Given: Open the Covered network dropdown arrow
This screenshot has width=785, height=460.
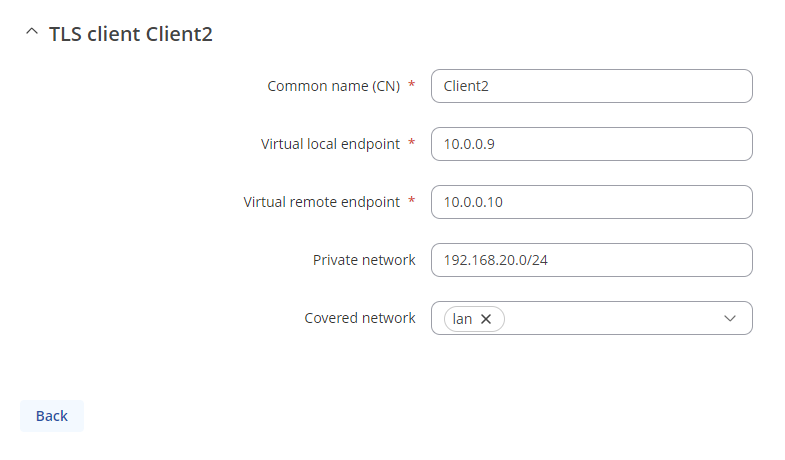Looking at the screenshot, I should (x=730, y=318).
